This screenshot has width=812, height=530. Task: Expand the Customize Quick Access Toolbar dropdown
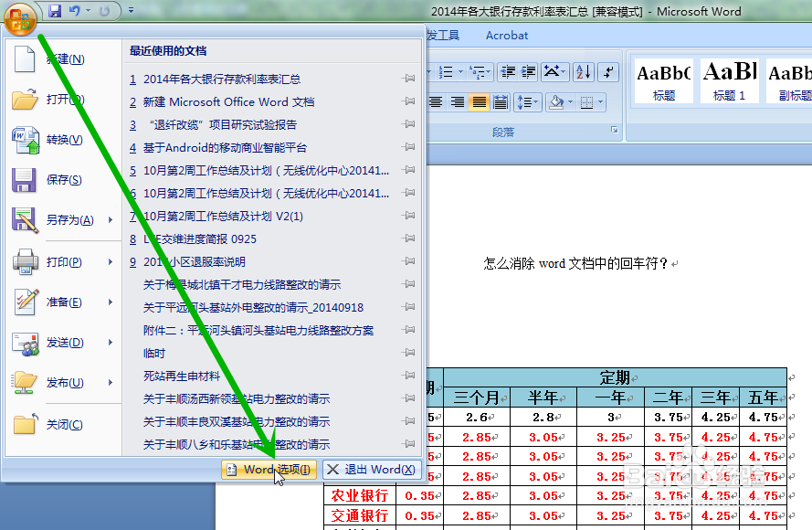point(131,10)
